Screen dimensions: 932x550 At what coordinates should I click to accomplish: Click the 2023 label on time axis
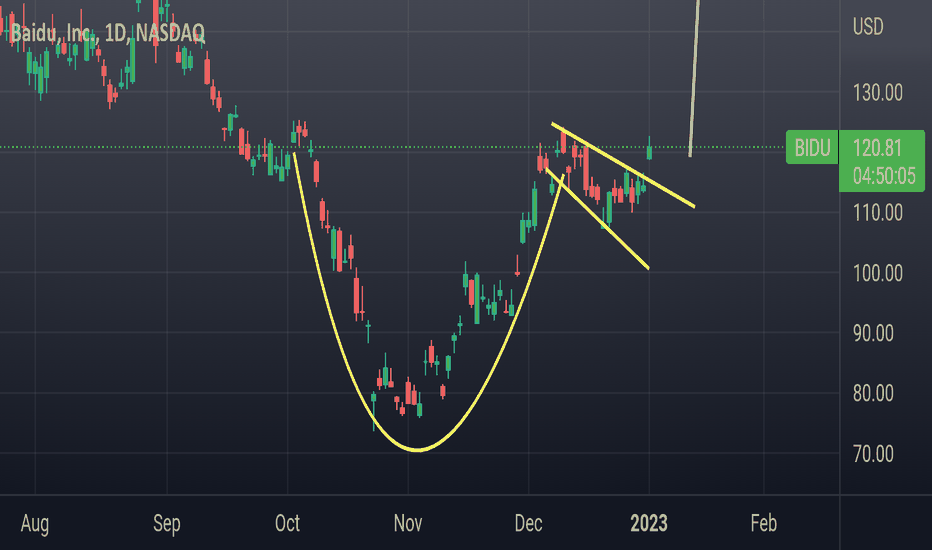pos(648,523)
